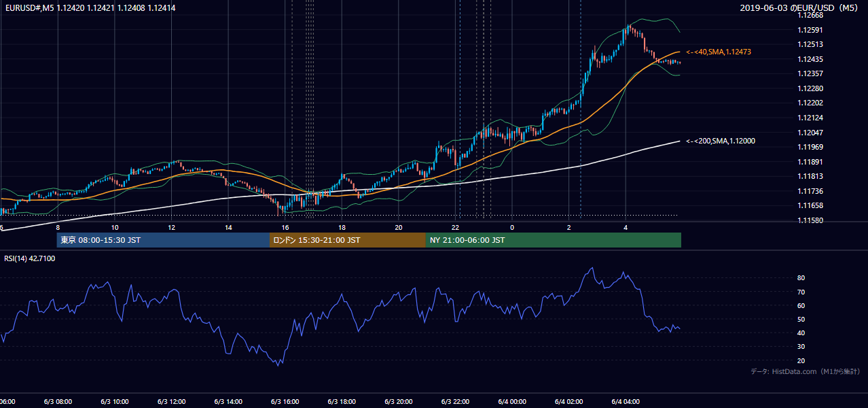Viewport: 868px width, 408px height.
Task: Click hour label 12 under price chart
Action: pyautogui.click(x=172, y=227)
